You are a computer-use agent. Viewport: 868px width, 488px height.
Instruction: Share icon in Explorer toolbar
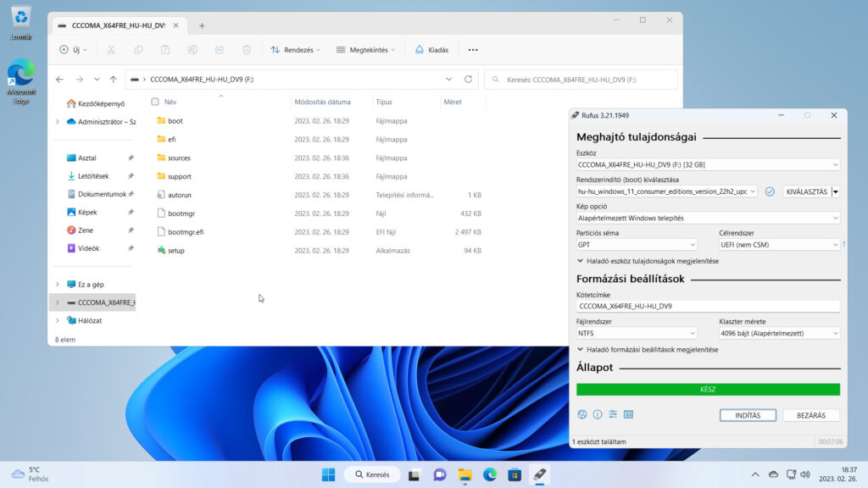(220, 50)
